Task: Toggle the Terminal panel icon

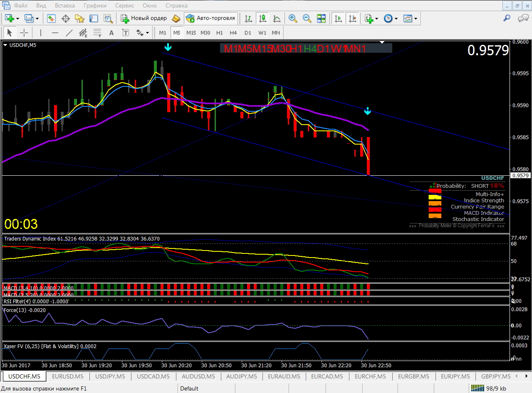Action: tap(94, 18)
